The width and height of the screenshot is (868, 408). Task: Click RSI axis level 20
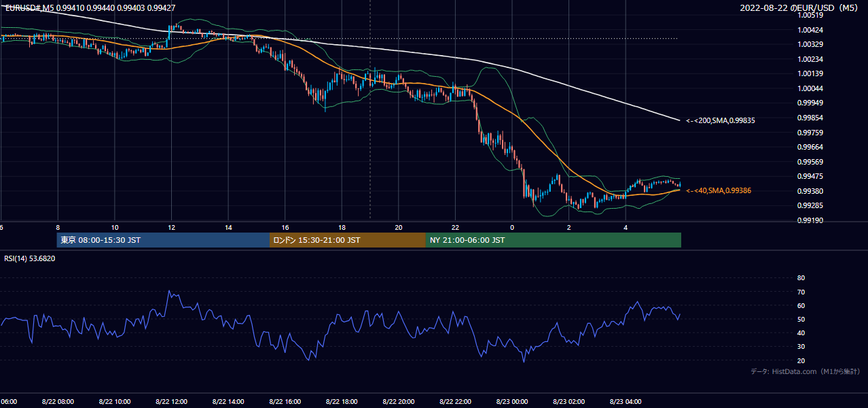801,360
